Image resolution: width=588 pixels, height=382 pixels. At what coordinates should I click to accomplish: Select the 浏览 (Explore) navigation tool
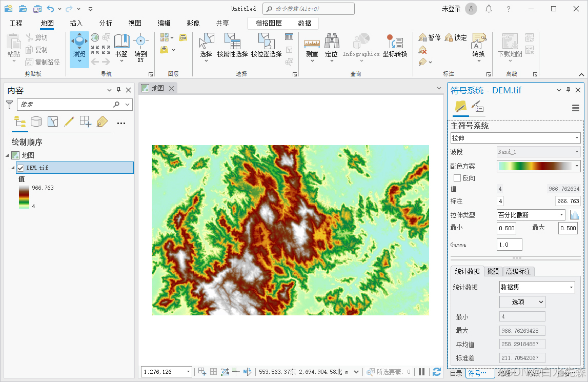[79, 49]
